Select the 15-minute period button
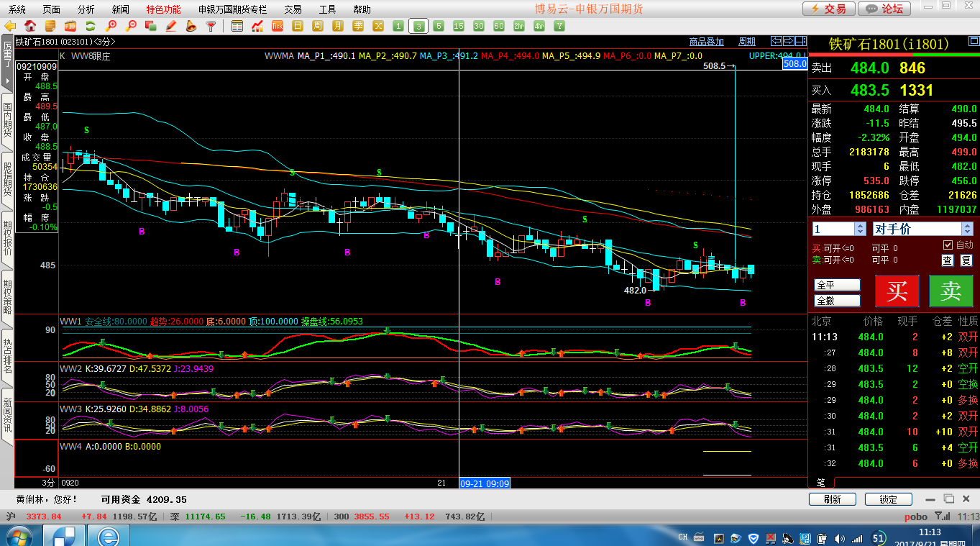The image size is (980, 546). pyautogui.click(x=459, y=26)
